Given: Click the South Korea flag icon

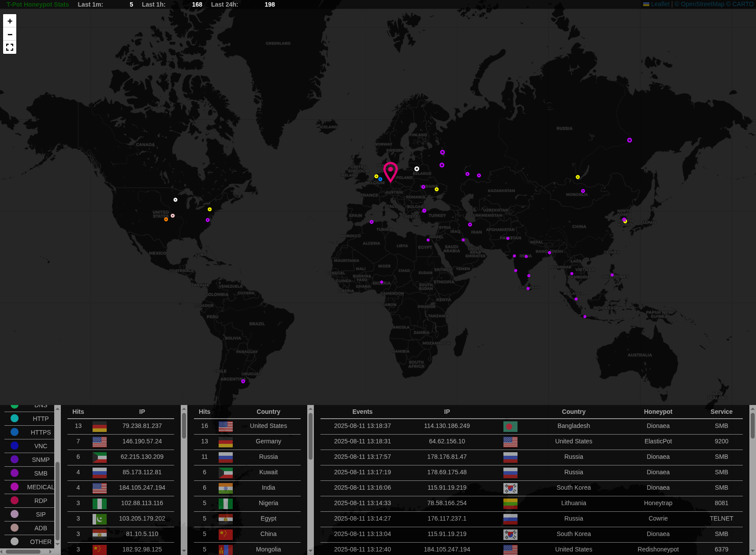Looking at the screenshot, I should (x=510, y=488).
